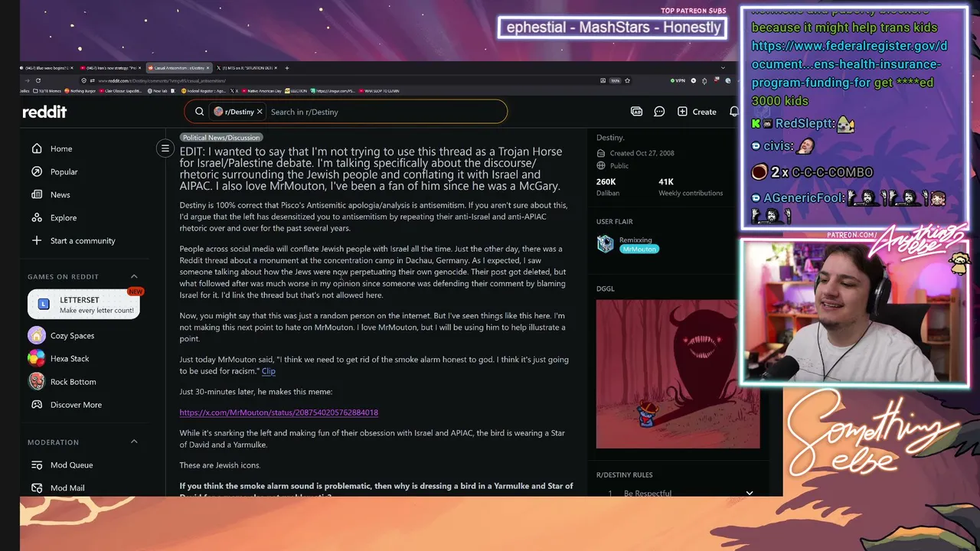Image resolution: width=980 pixels, height=551 pixels.
Task: Remove the r/Destiny search filter chip
Action: click(260, 112)
